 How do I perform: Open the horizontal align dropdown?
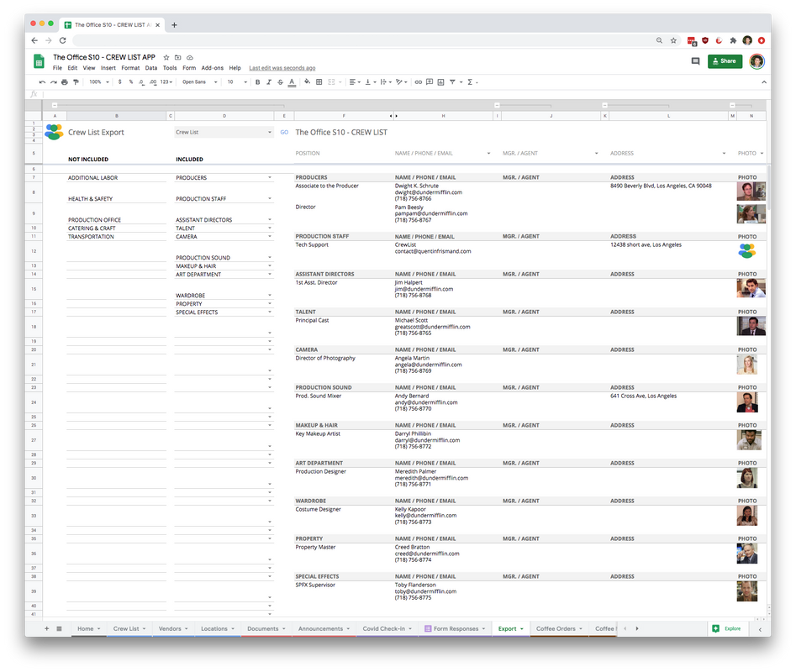tap(355, 82)
